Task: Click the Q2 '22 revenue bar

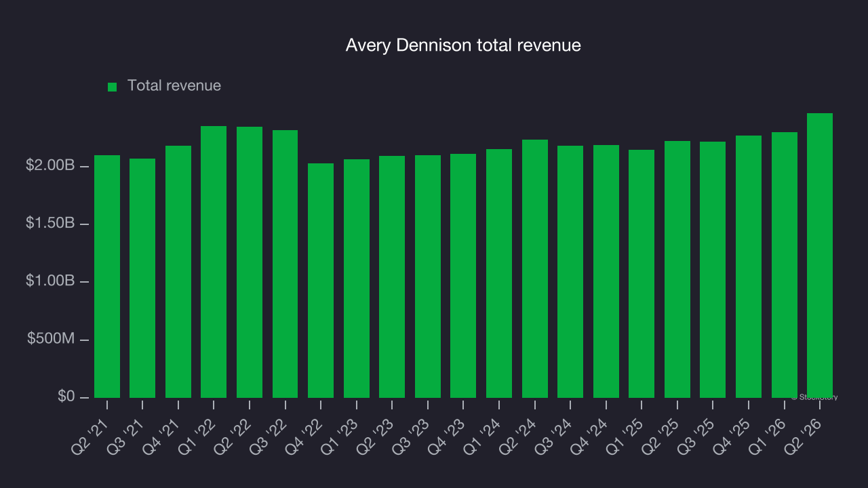Action: click(250, 262)
